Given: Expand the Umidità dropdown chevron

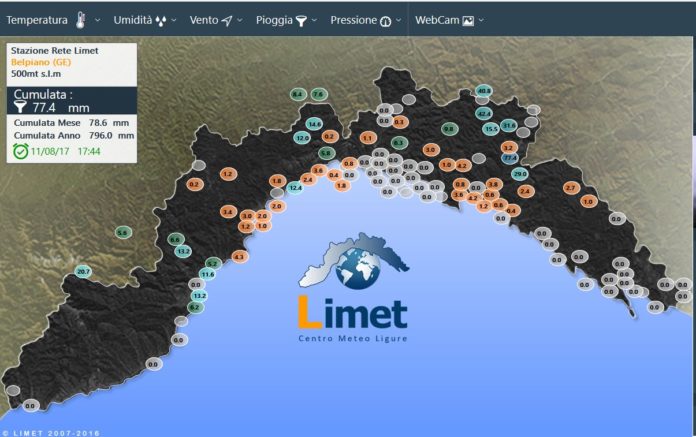Looking at the screenshot, I should coord(174,20).
